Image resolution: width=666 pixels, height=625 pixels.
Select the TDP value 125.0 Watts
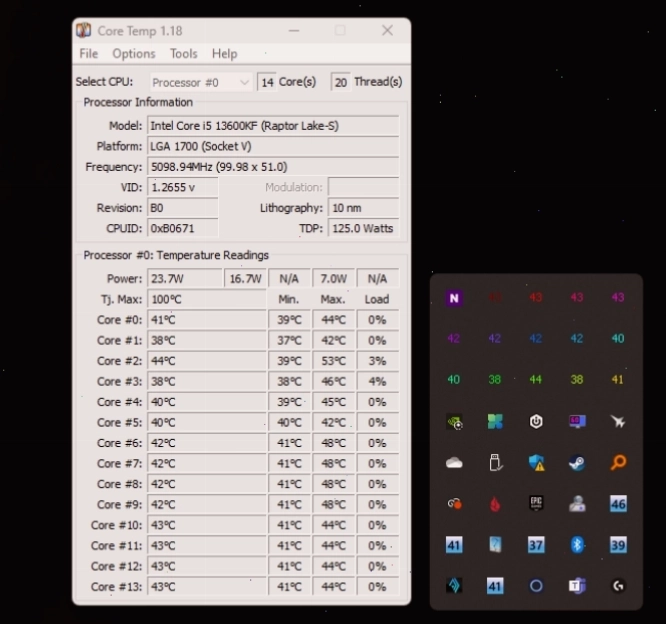(x=364, y=229)
